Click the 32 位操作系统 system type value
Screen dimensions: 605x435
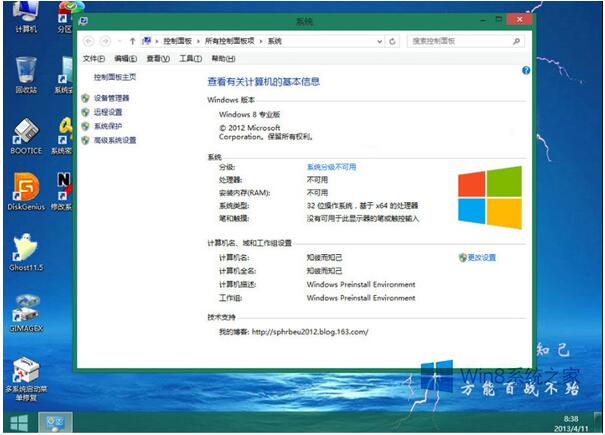click(x=362, y=205)
